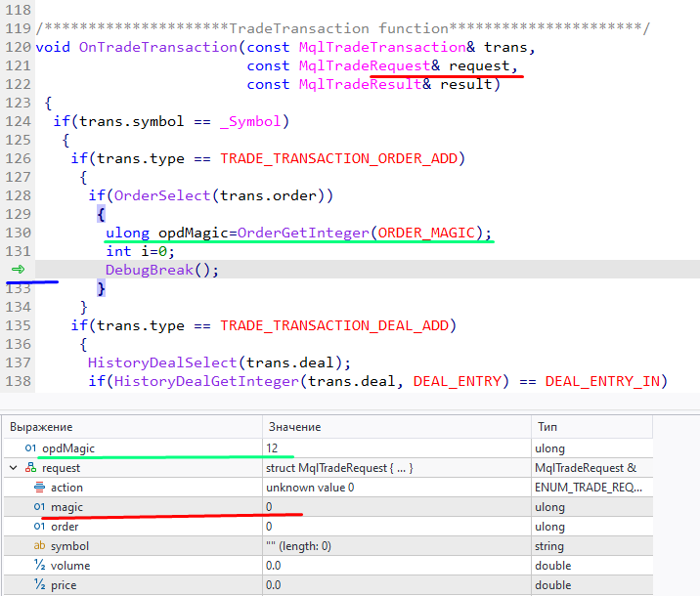
Task: Click the volume double field icon
Action: click(39, 565)
